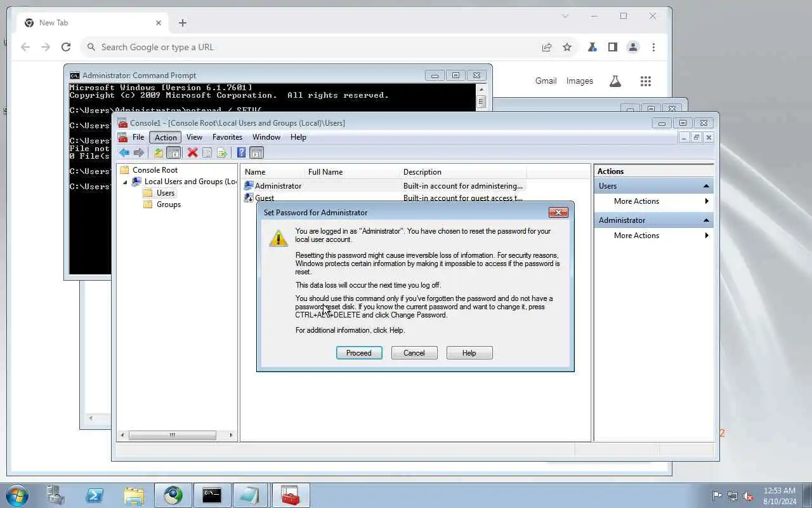Click Command Prompt scrollbar up arrow

coord(481,90)
